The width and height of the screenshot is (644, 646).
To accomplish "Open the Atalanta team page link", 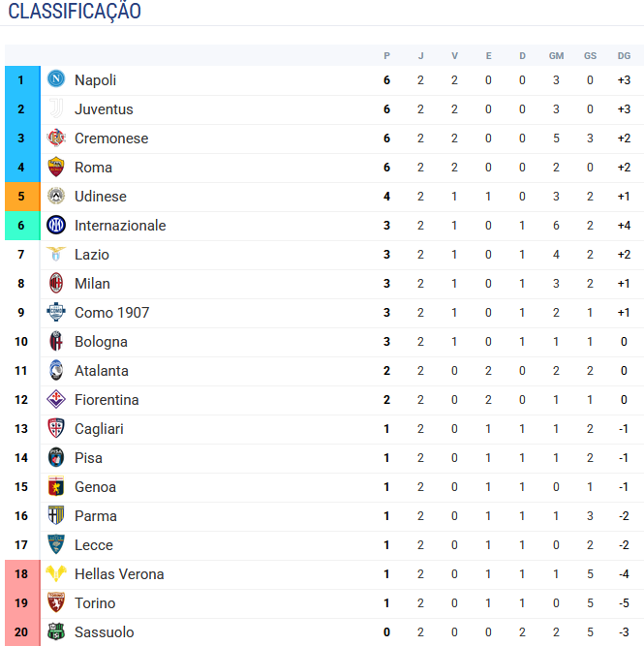I will tap(102, 371).
